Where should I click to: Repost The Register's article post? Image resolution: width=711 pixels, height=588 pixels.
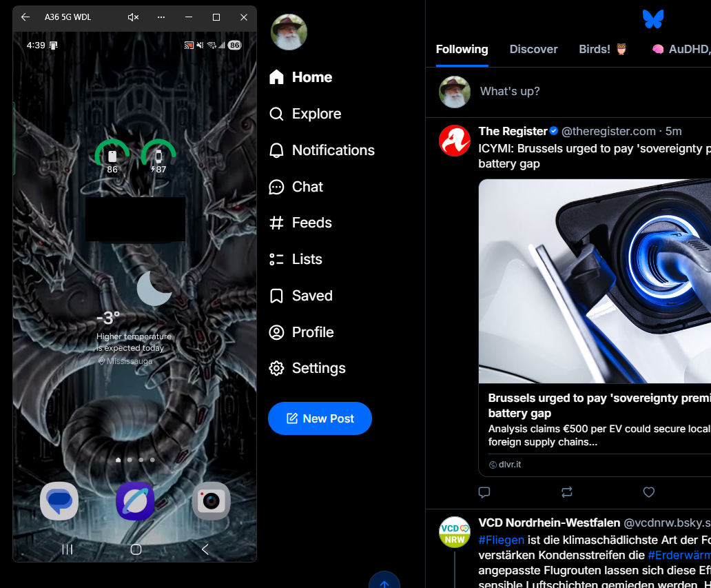pyautogui.click(x=566, y=492)
